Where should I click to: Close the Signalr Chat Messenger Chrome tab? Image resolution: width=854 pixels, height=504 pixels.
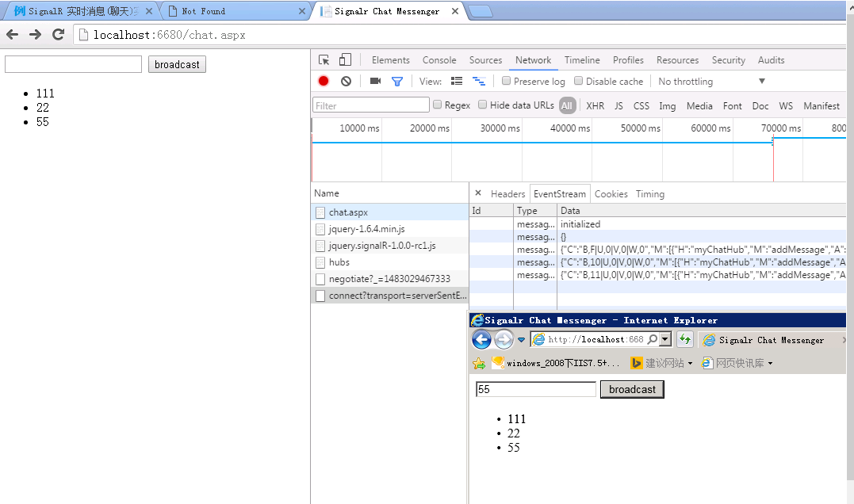click(x=455, y=11)
